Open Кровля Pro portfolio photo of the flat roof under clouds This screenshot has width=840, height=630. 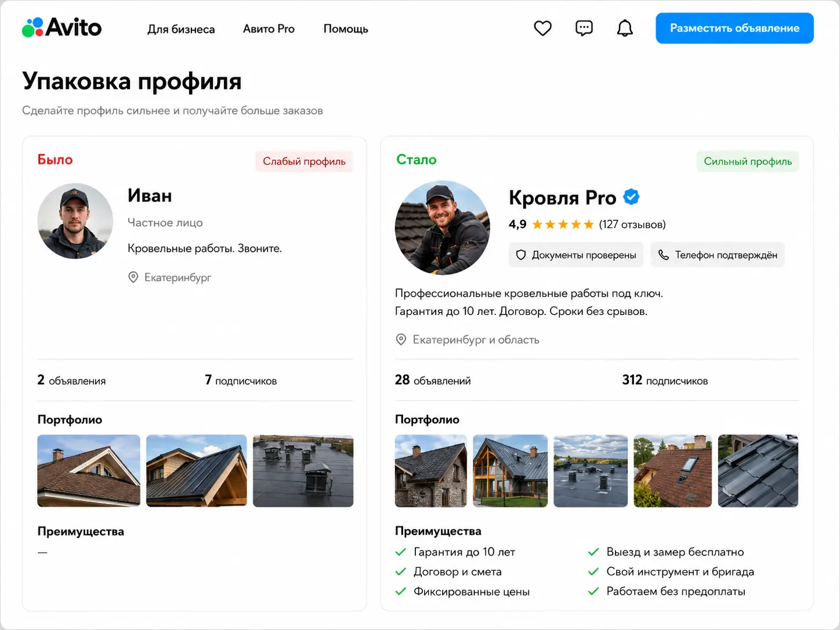click(x=591, y=471)
